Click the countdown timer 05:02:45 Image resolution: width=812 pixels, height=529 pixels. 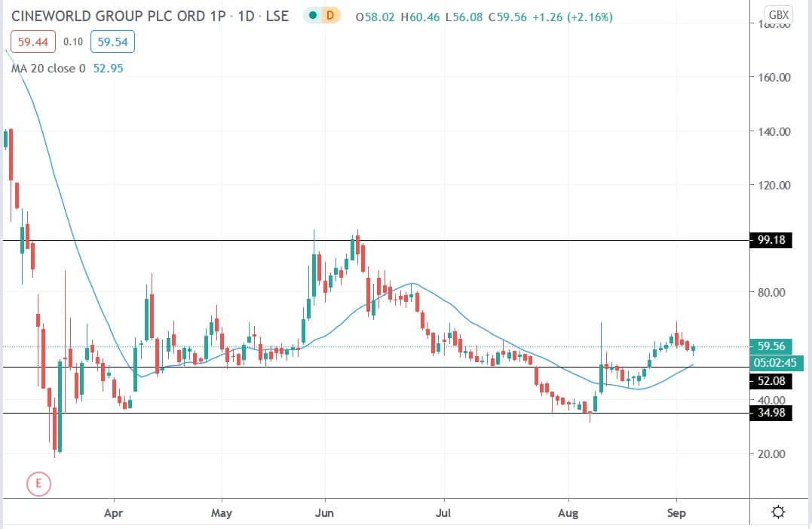775,363
